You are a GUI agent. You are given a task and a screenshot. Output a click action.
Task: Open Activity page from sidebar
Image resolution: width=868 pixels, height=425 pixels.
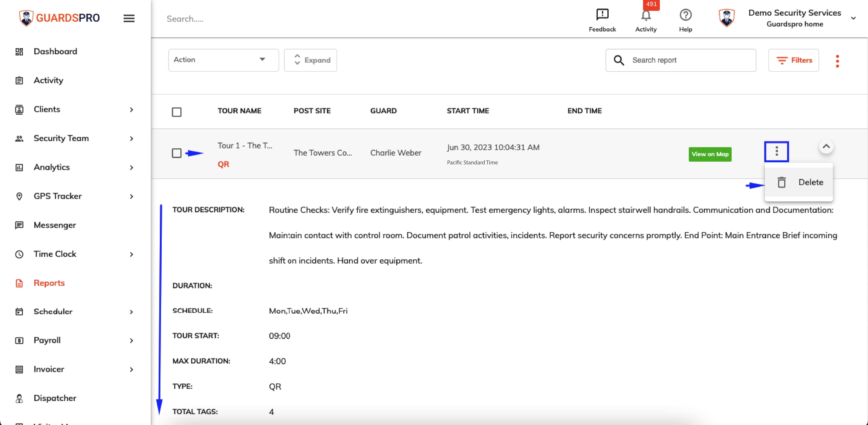[x=48, y=80]
